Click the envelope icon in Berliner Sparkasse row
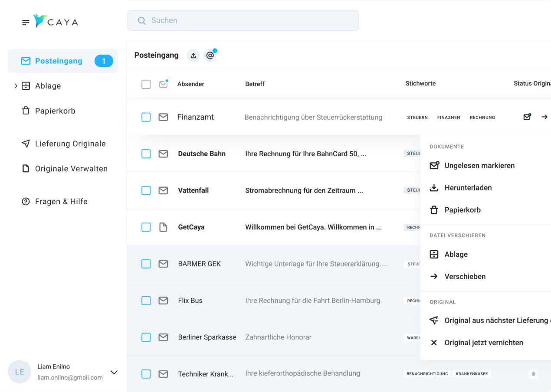 tap(163, 337)
